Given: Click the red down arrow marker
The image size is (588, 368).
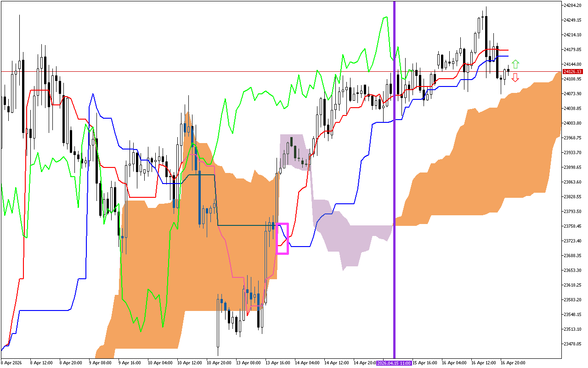Looking at the screenshot, I should click(x=515, y=77).
